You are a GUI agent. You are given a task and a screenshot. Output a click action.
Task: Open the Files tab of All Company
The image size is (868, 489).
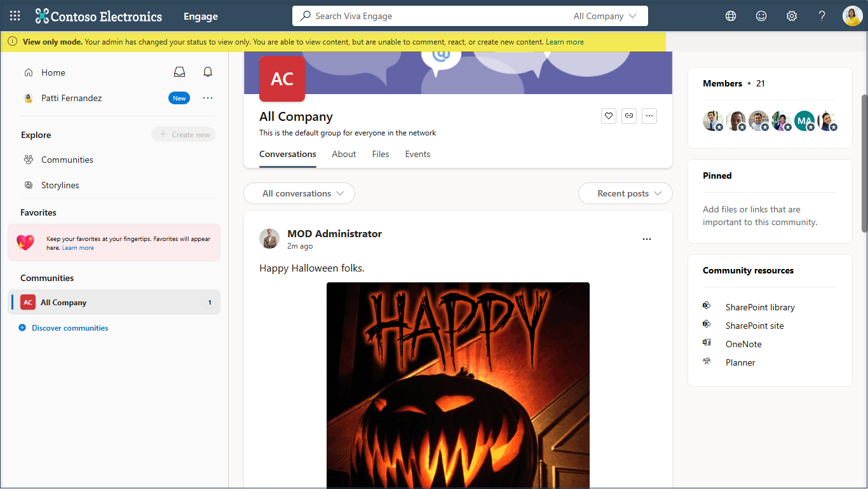point(380,154)
